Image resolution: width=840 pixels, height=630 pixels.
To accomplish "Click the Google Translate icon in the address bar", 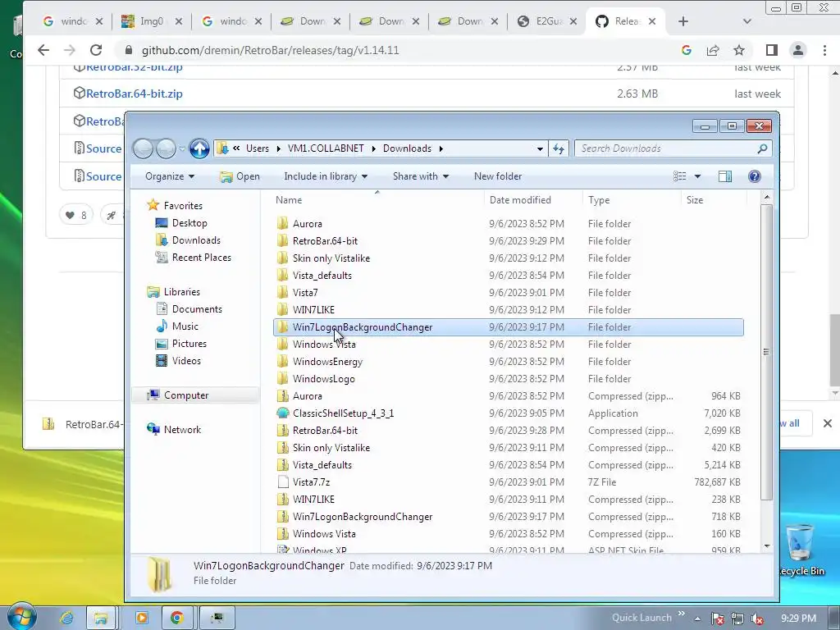I will click(687, 50).
